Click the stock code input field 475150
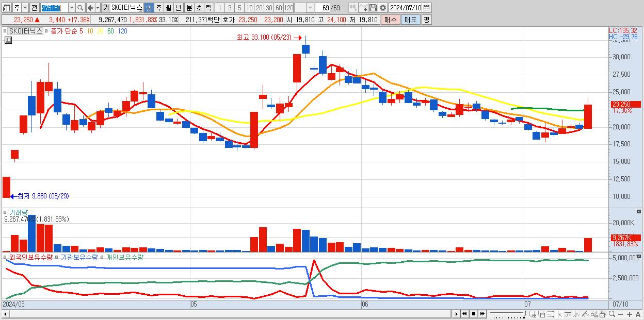 point(54,8)
